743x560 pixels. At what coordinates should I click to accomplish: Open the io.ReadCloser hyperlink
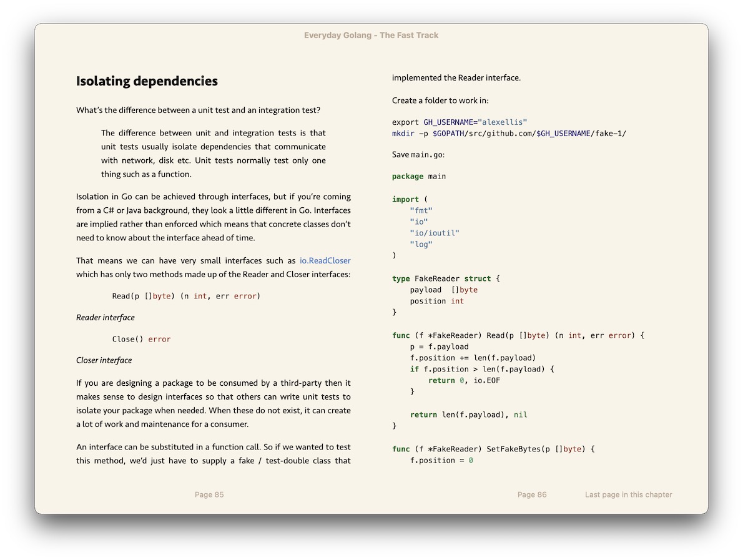[324, 260]
